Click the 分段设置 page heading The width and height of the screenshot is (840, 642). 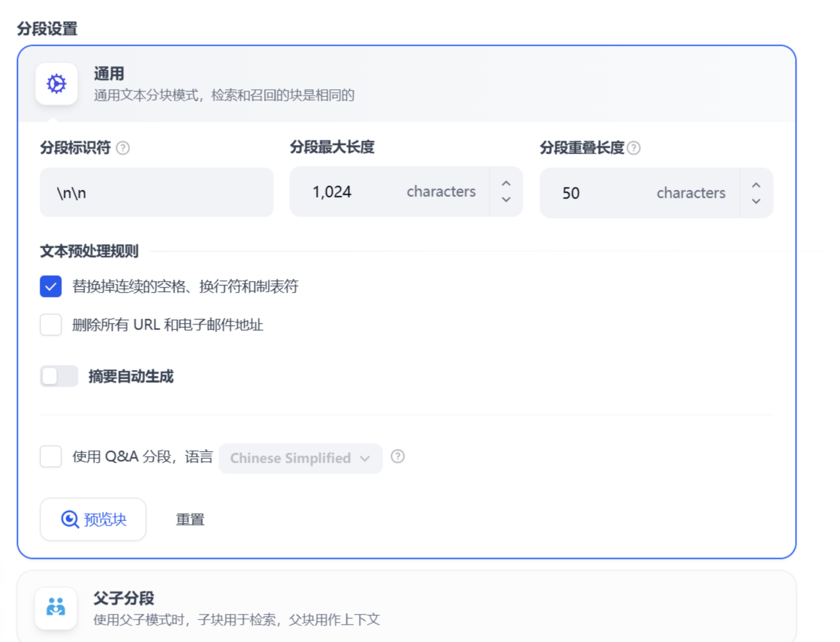pyautogui.click(x=47, y=29)
